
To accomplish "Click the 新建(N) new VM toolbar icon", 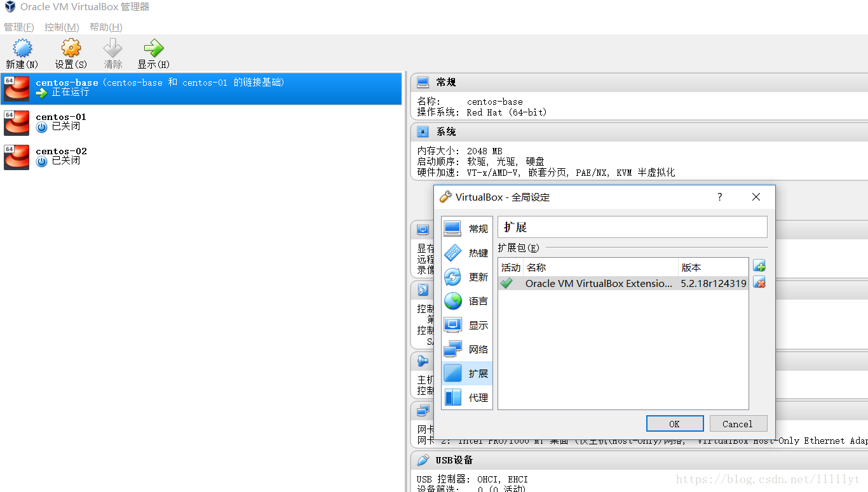I will tap(22, 48).
